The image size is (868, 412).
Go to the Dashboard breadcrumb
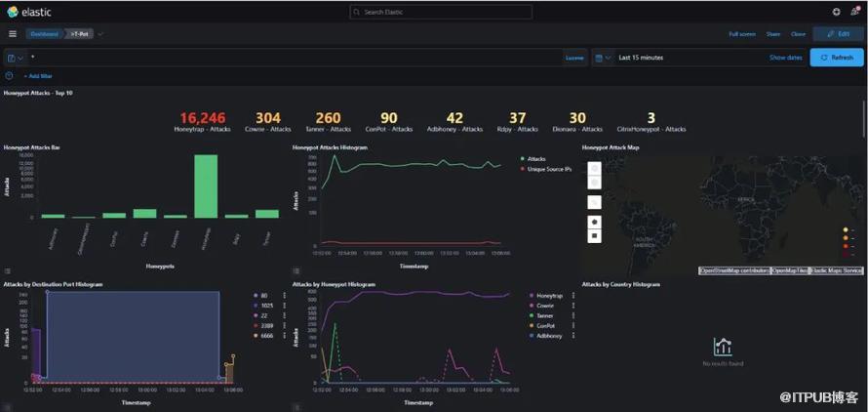[x=44, y=33]
